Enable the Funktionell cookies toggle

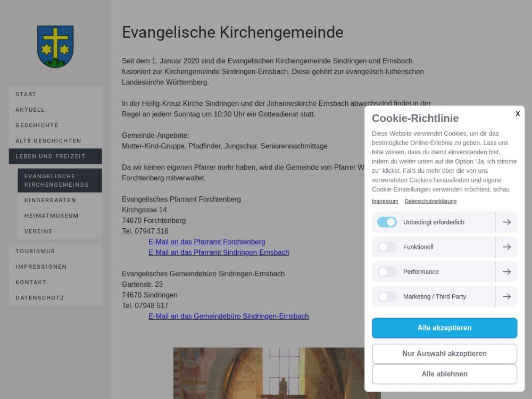point(387,247)
